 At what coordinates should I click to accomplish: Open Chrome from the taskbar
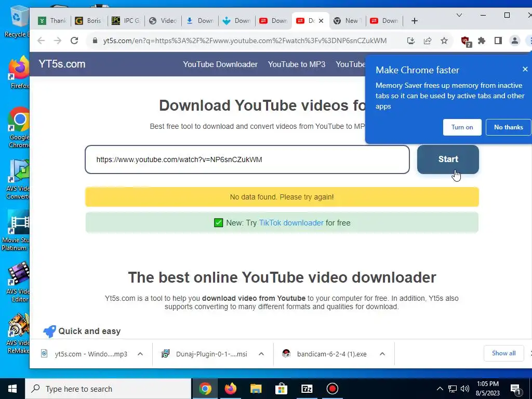(x=205, y=389)
